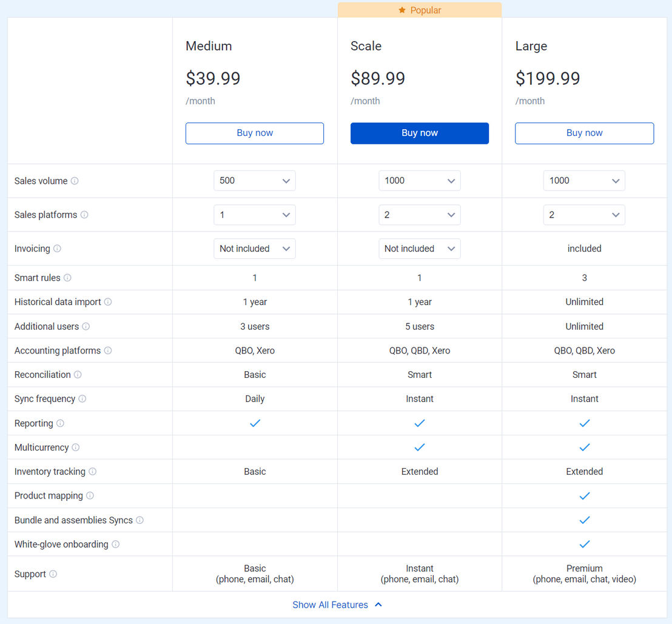
Task: Click the $39.99 Medium price
Action: pyautogui.click(x=212, y=78)
